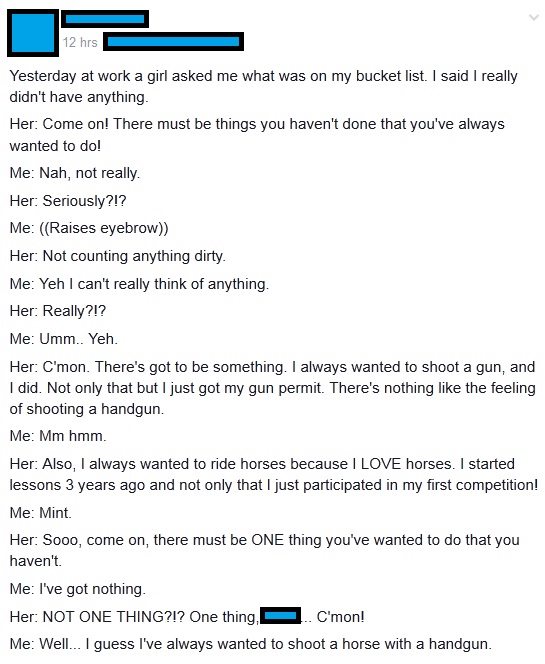Click the 'Her: Really?!?' line
Viewport: 545px width, 664px height.
(x=58, y=311)
